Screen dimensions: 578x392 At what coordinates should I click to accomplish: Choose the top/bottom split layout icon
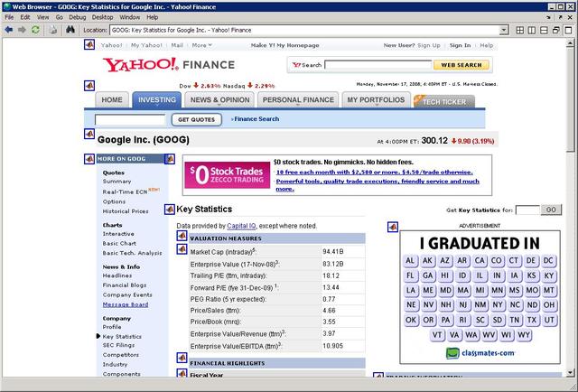(x=544, y=30)
